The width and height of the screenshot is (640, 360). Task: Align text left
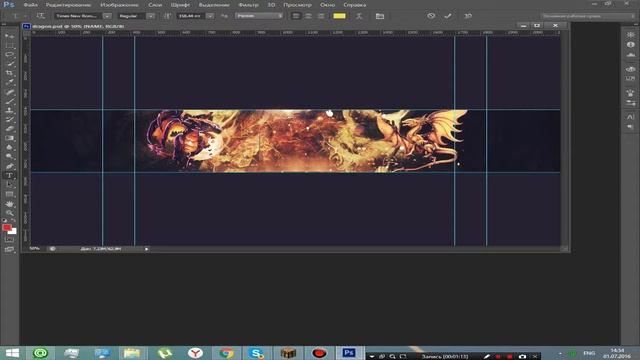pos(296,16)
